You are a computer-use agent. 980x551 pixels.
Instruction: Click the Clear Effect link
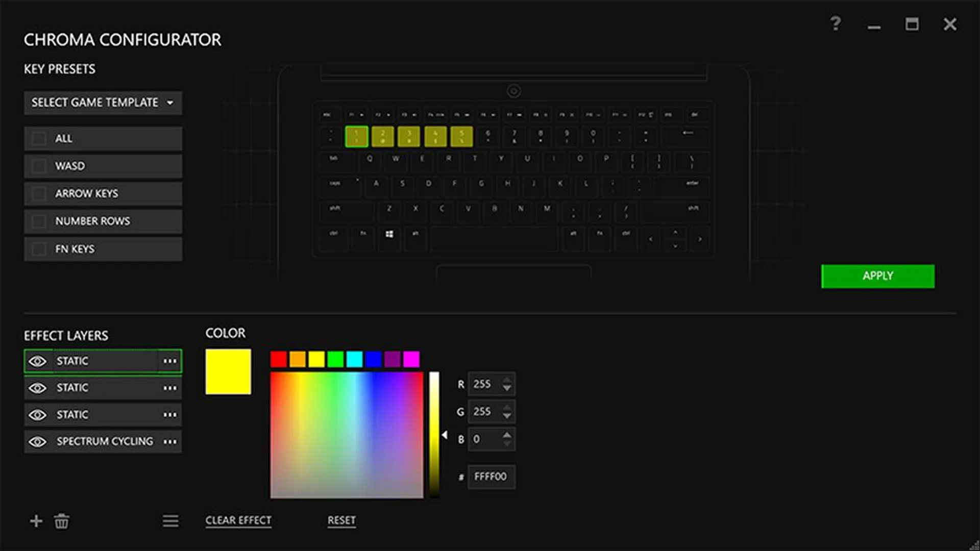[238, 520]
